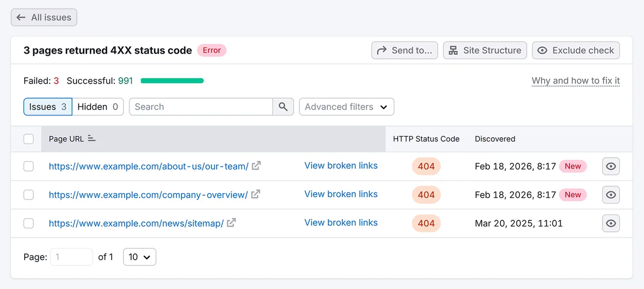Click the search magnifier icon button
Viewport: 644px width, 289px height.
click(283, 107)
